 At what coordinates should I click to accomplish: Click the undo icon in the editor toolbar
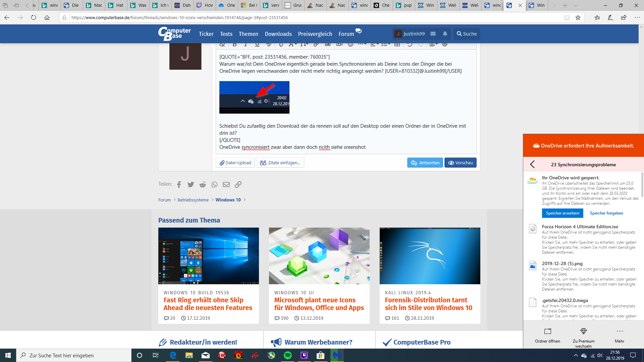coord(410,45)
